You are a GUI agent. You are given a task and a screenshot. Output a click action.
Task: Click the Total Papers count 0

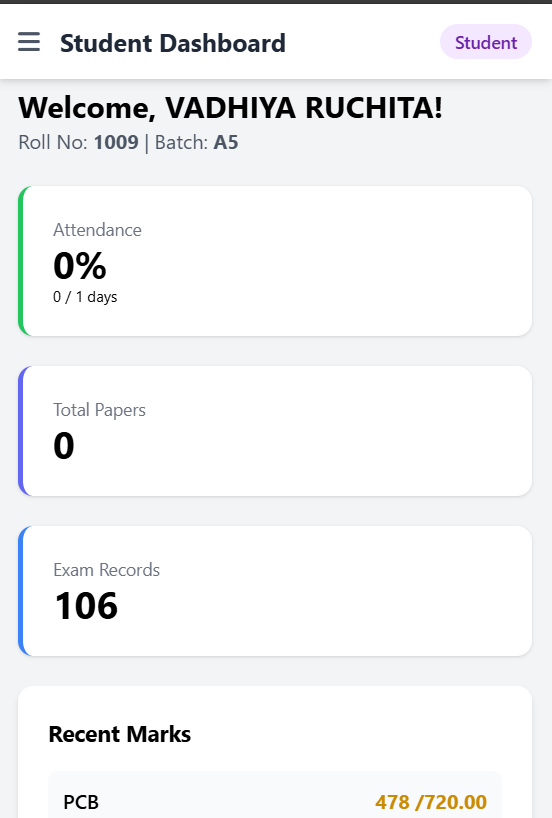[x=64, y=446]
